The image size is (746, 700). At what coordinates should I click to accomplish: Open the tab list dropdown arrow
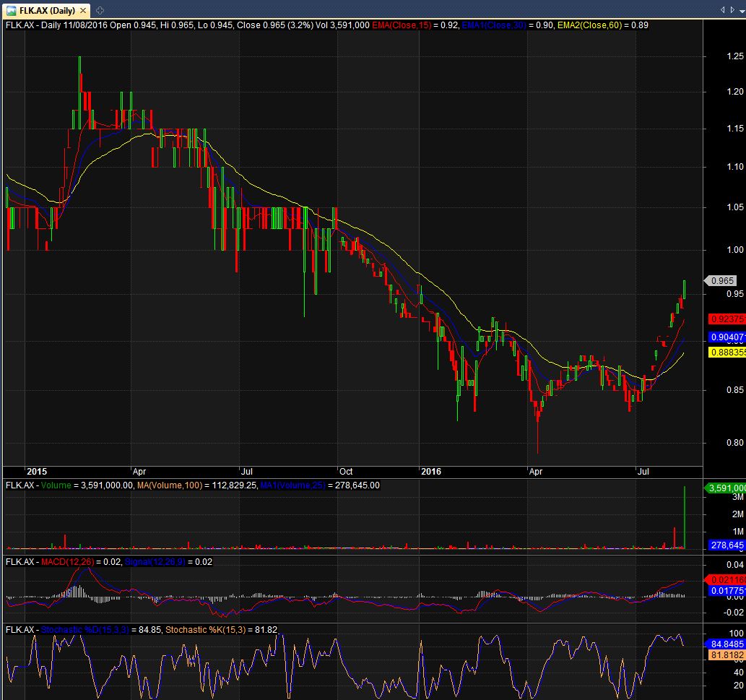point(742,10)
